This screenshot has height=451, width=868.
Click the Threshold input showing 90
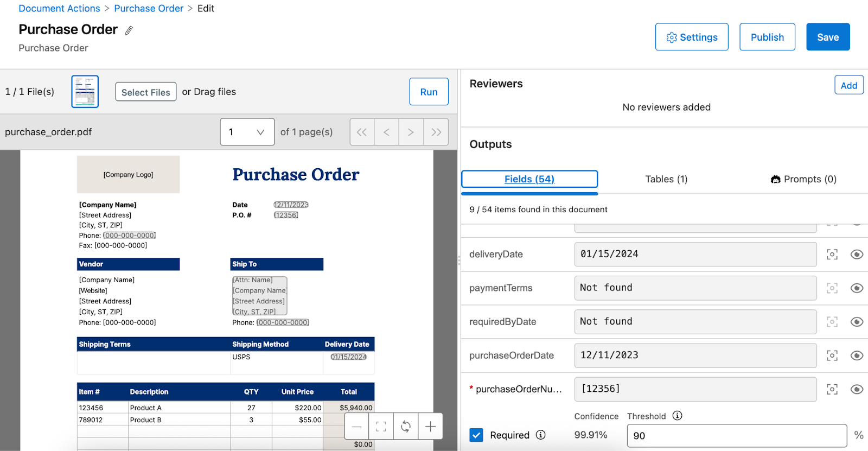click(737, 436)
